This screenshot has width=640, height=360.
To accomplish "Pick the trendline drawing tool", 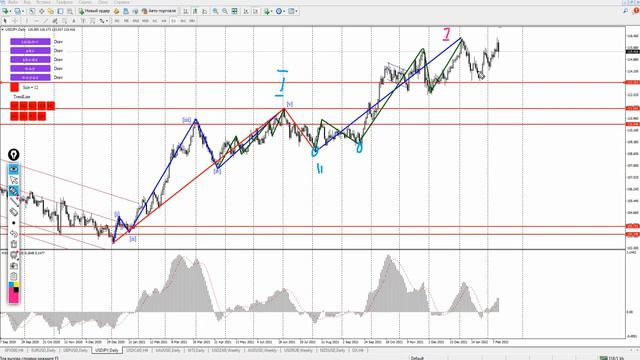I will click(x=46, y=21).
